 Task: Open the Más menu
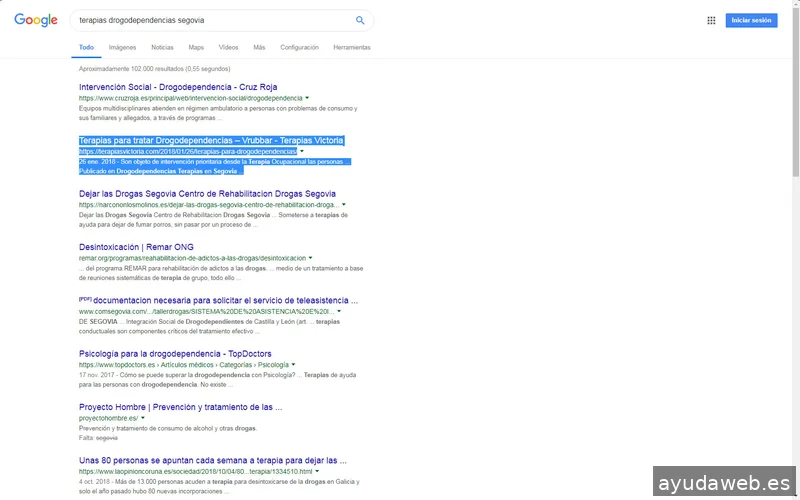[x=259, y=47]
